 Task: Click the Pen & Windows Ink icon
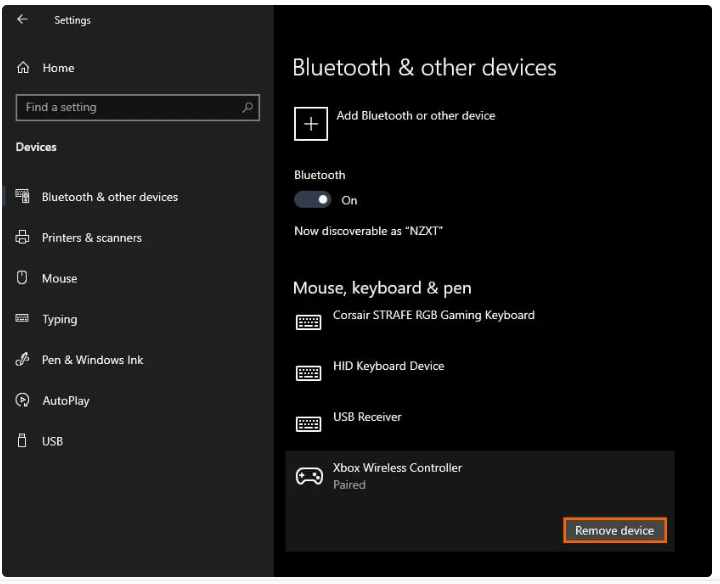pos(22,359)
